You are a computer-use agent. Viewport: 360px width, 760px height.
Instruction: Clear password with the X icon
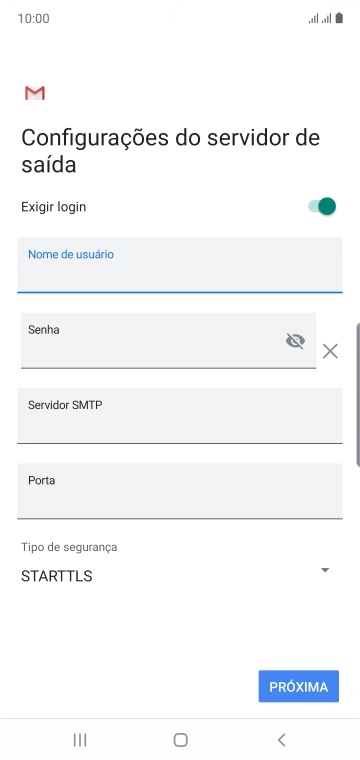(x=330, y=351)
